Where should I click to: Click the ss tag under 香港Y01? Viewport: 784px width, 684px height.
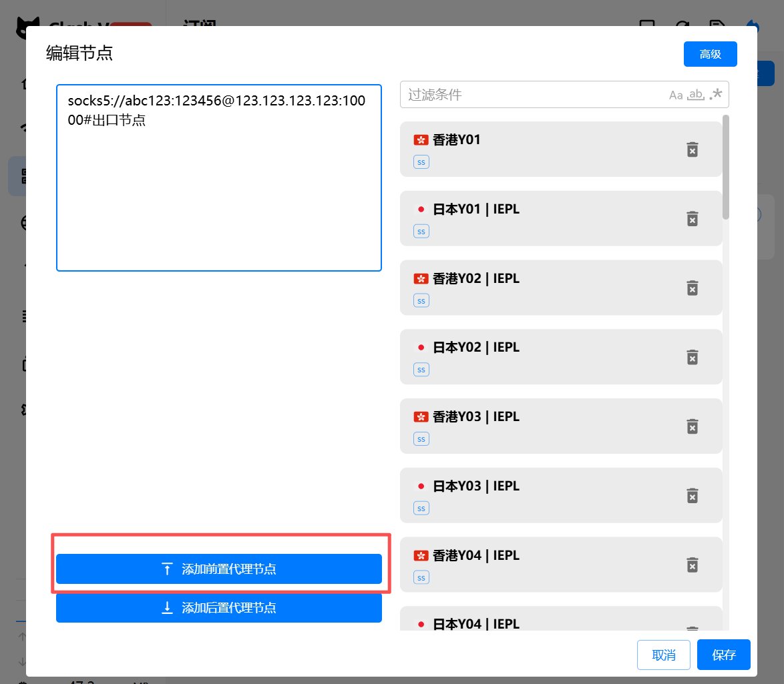pyautogui.click(x=421, y=162)
